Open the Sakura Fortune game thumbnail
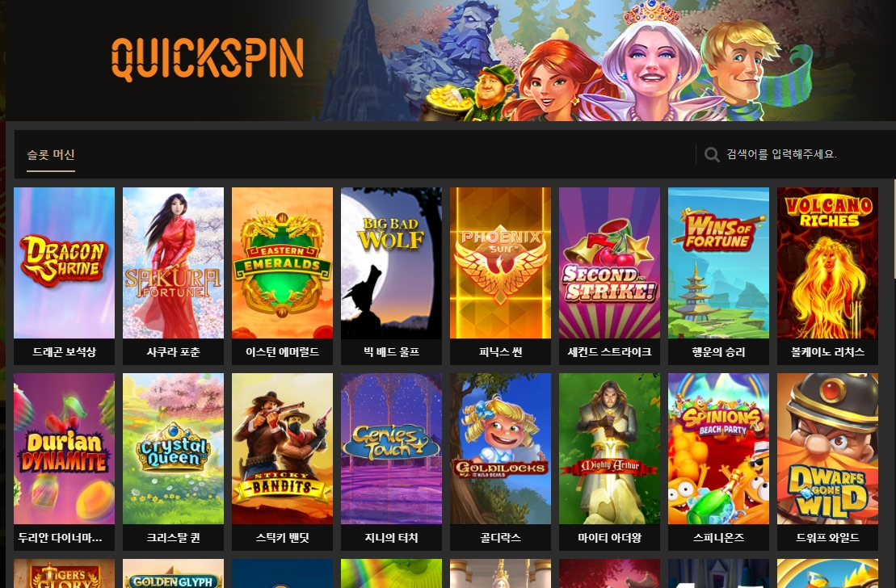Viewport: 896px width, 588px height. tap(173, 262)
